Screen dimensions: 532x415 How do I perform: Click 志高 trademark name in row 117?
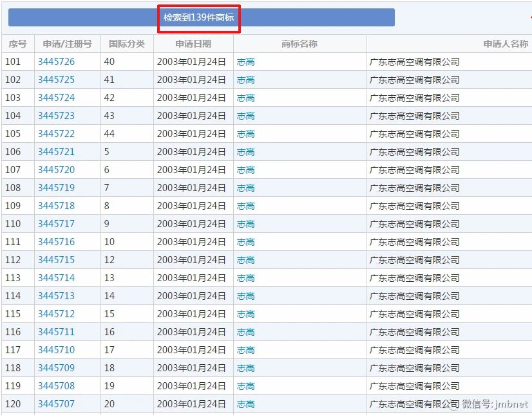[245, 349]
